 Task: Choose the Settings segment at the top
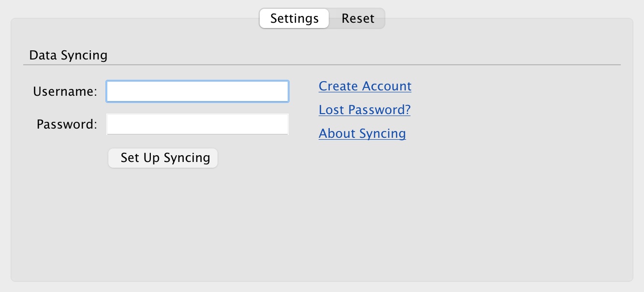[294, 18]
